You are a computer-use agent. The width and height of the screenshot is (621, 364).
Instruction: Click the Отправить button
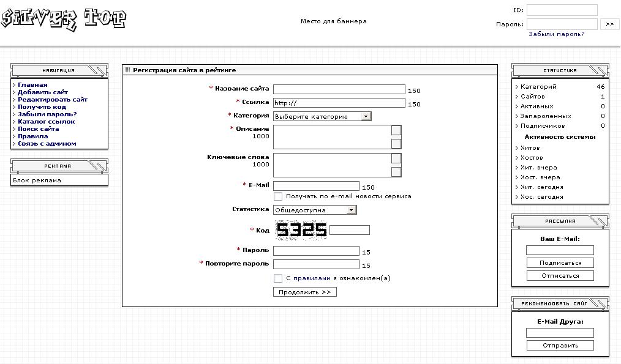[560, 346]
